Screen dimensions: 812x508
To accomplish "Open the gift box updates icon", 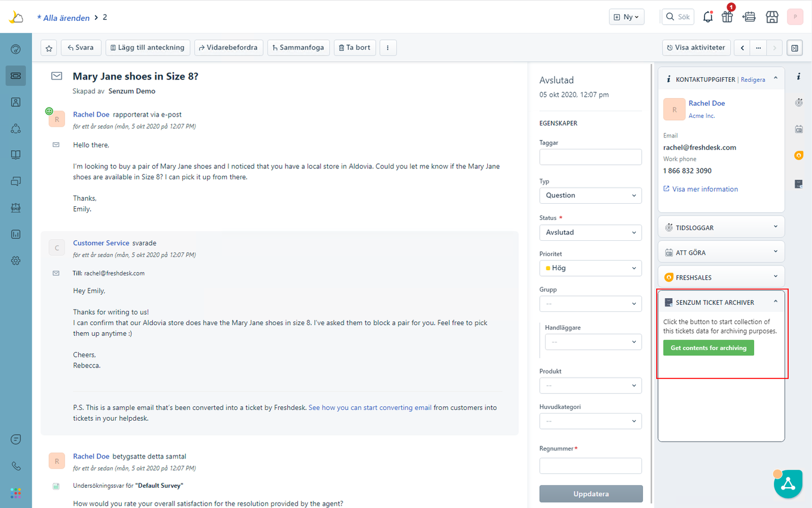I will click(727, 17).
